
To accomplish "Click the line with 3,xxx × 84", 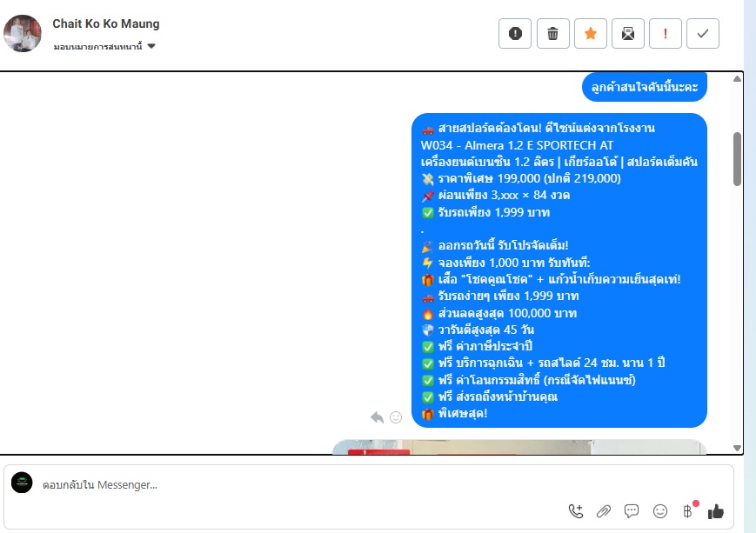I will pos(496,195).
